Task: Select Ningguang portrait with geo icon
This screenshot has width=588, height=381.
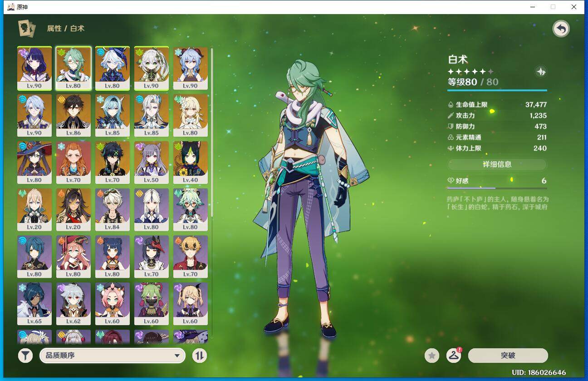Action: (x=152, y=210)
